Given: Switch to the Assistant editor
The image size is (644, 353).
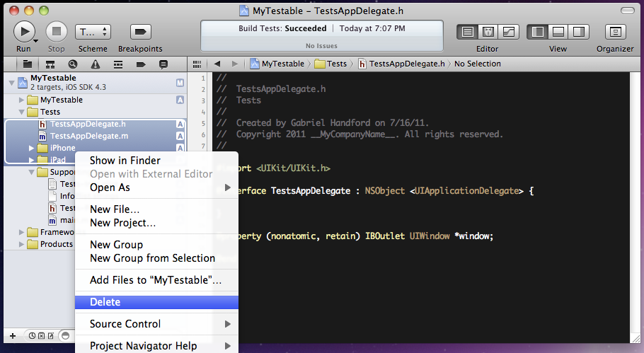Looking at the screenshot, I should click(488, 32).
